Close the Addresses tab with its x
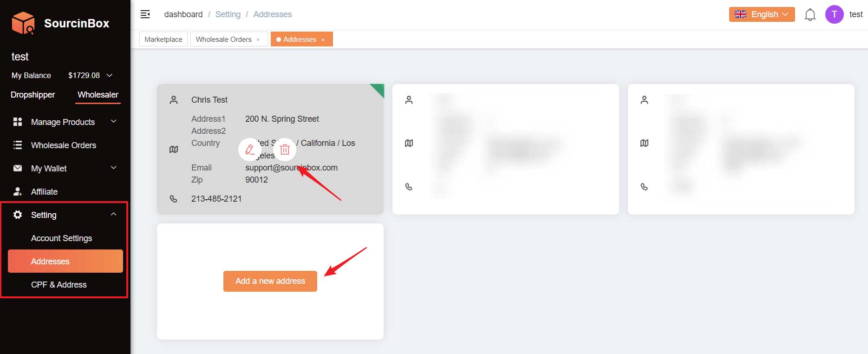868x354 pixels. (x=323, y=40)
